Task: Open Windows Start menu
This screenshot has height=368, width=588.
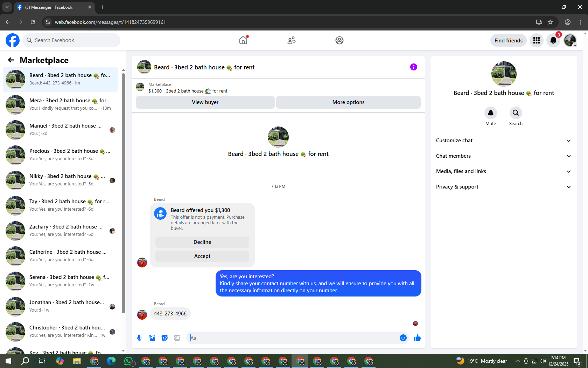Action: click(x=8, y=361)
